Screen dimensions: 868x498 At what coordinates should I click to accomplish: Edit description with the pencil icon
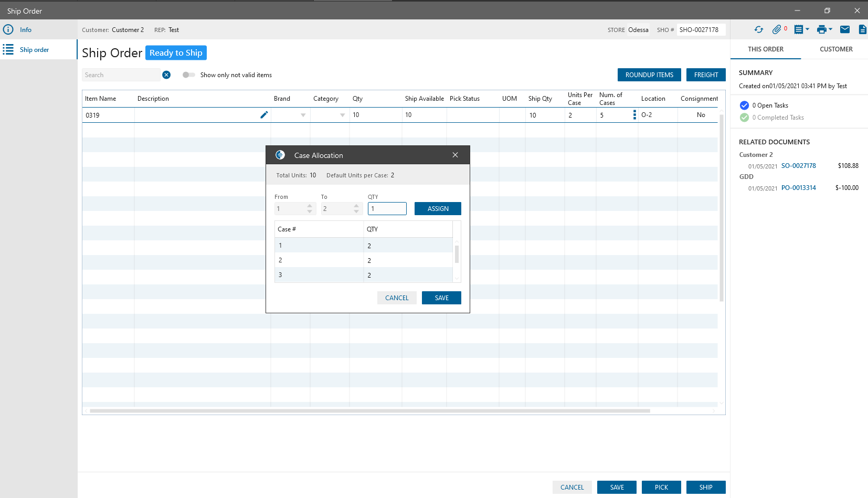264,115
